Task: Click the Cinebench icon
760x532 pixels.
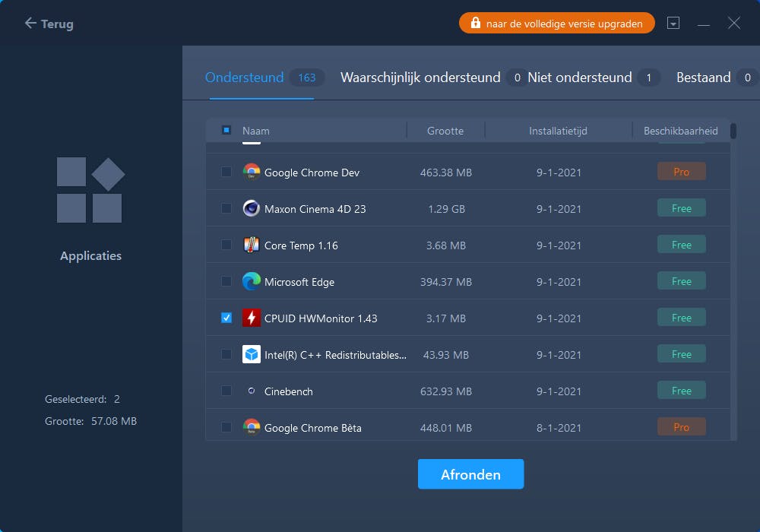Action: [251, 391]
